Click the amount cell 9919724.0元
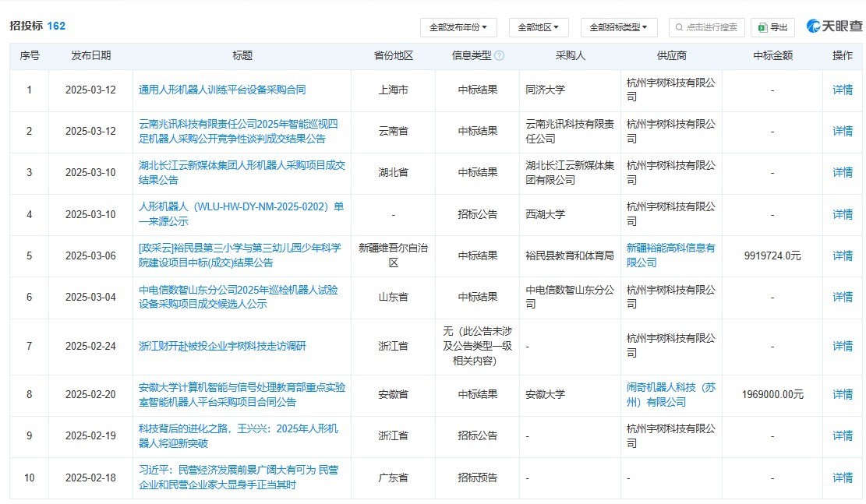This screenshot has width=866, height=504. pyautogui.click(x=772, y=256)
